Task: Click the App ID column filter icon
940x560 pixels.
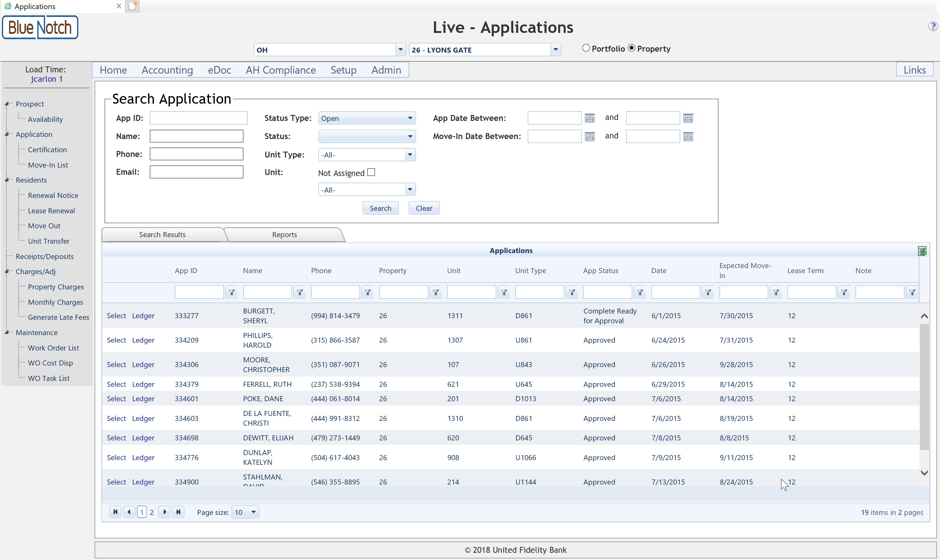Action: [x=232, y=292]
